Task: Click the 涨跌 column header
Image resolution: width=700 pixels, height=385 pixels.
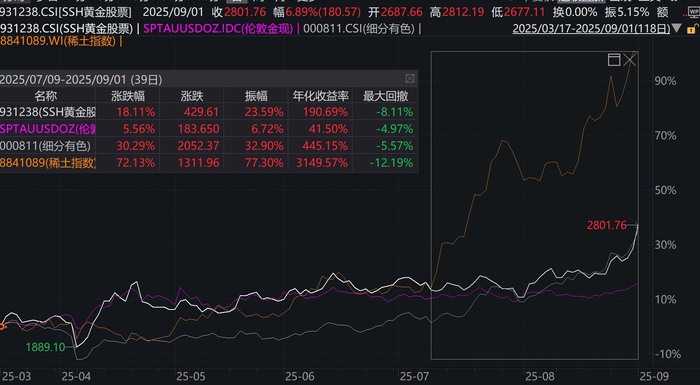Action: [192, 96]
